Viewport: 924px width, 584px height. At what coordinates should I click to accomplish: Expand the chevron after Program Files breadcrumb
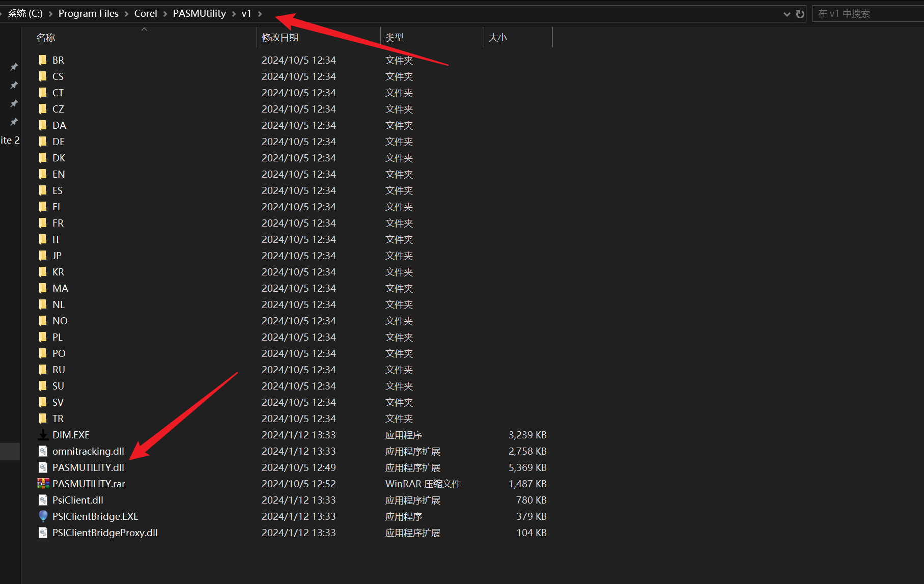pyautogui.click(x=127, y=14)
